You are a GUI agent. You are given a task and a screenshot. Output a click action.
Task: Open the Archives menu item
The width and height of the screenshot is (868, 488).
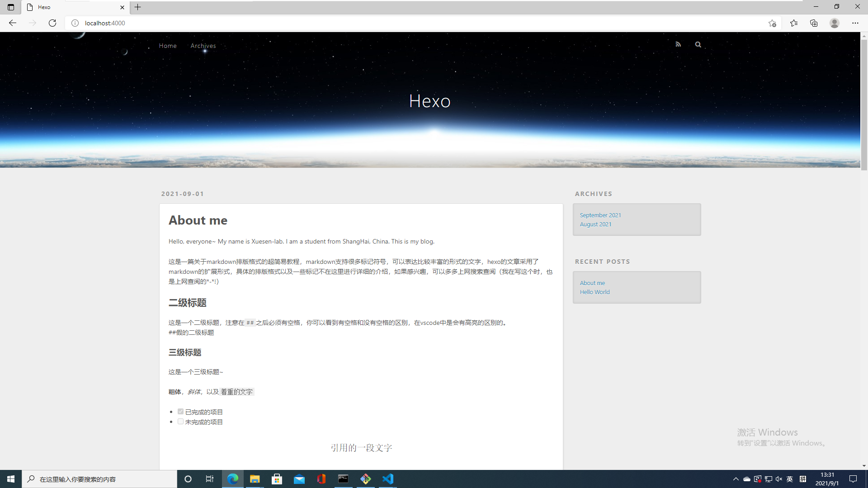(x=203, y=46)
